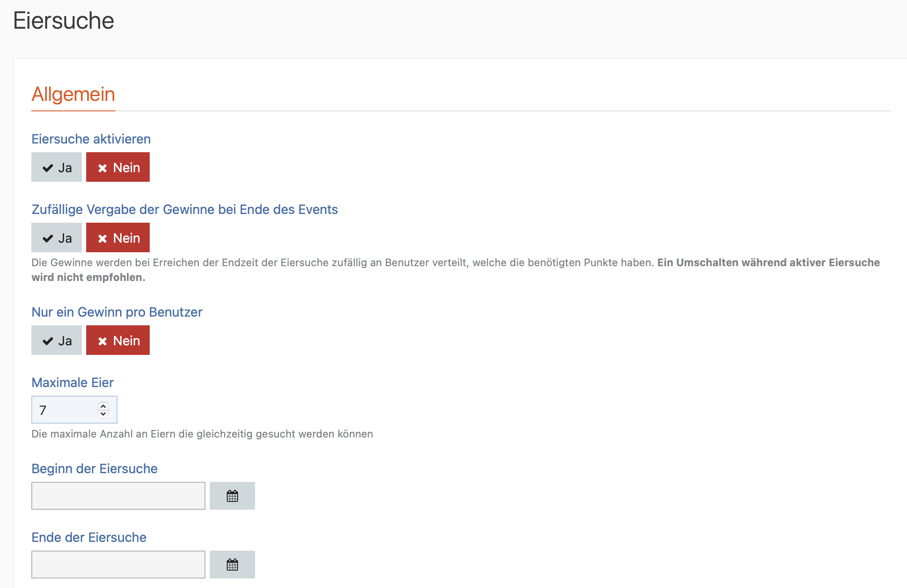
Task: Focus the Ende der Eiersuche date field
Action: tap(118, 565)
